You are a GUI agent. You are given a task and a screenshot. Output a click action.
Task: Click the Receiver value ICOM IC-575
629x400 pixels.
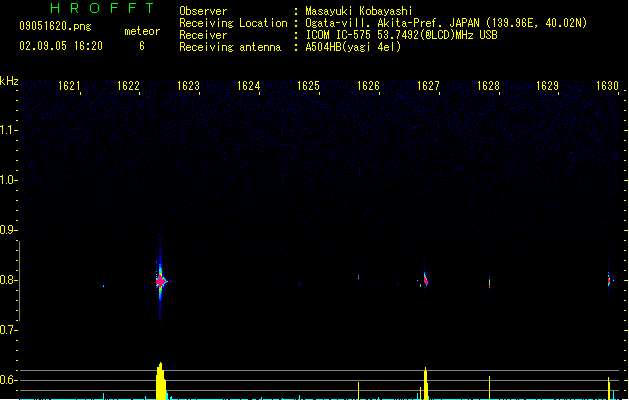point(402,35)
